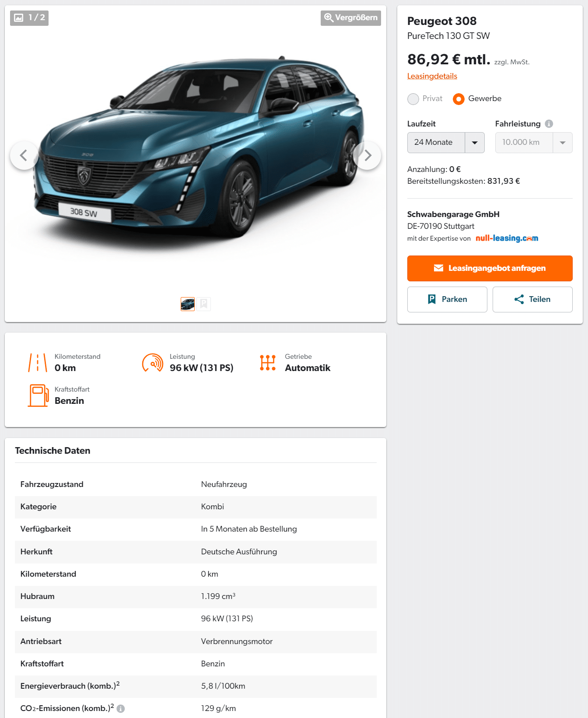Click the image counter icon 1/2

[29, 18]
